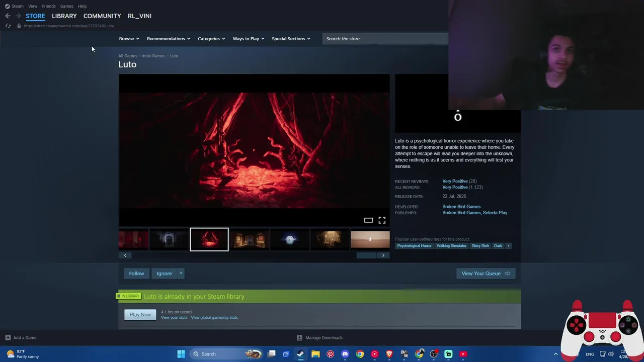Viewport: 644px width, 362px height.
Task: Open the View menu
Action: tap(33, 6)
